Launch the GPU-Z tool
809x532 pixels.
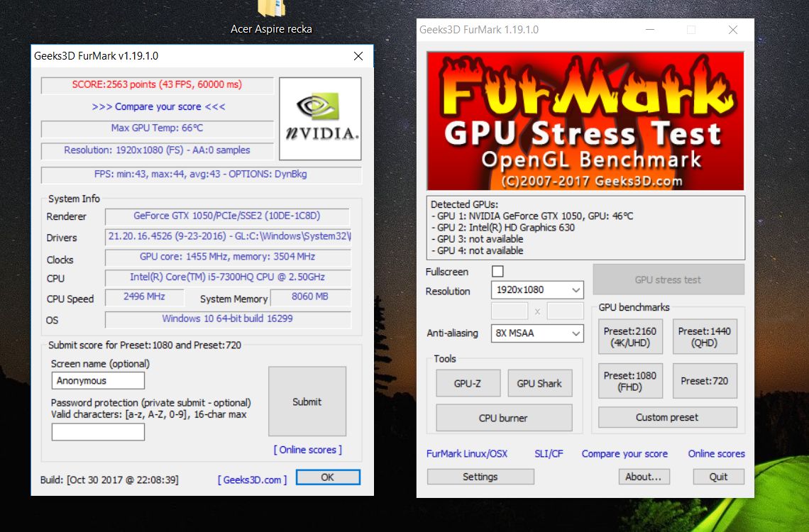pos(468,383)
